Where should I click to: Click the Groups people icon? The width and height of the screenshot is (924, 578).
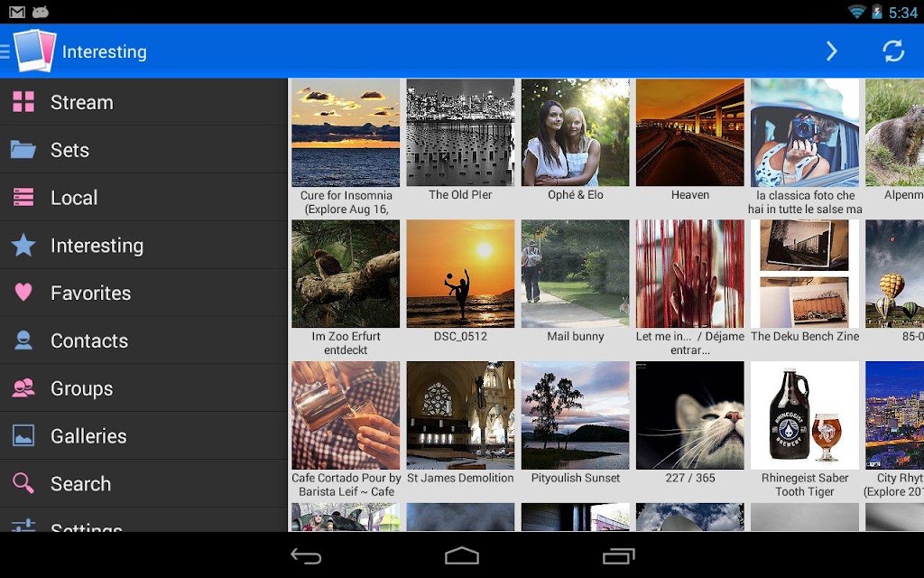(23, 387)
